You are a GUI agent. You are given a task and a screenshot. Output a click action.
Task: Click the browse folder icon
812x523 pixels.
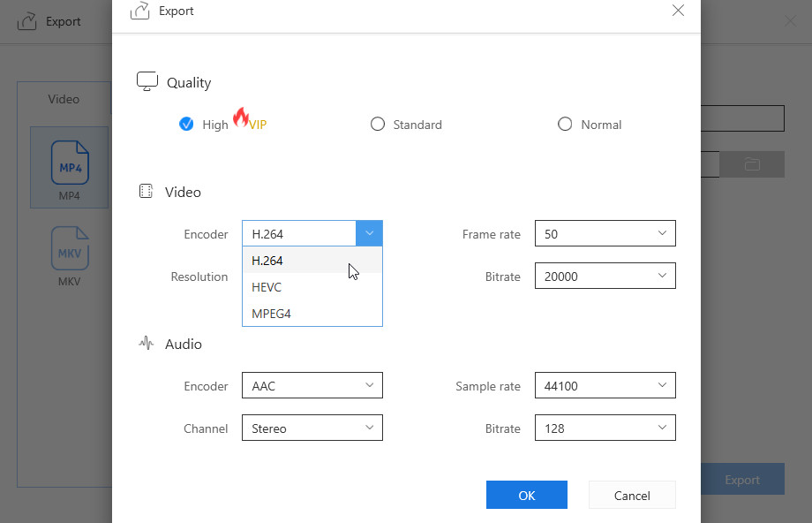pyautogui.click(x=752, y=164)
